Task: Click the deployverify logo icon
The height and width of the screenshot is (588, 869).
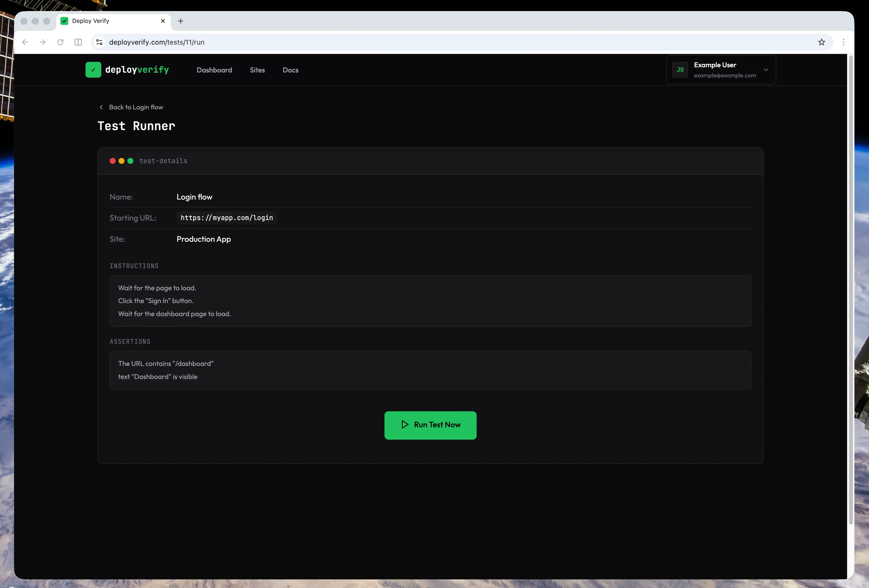Action: pyautogui.click(x=93, y=69)
